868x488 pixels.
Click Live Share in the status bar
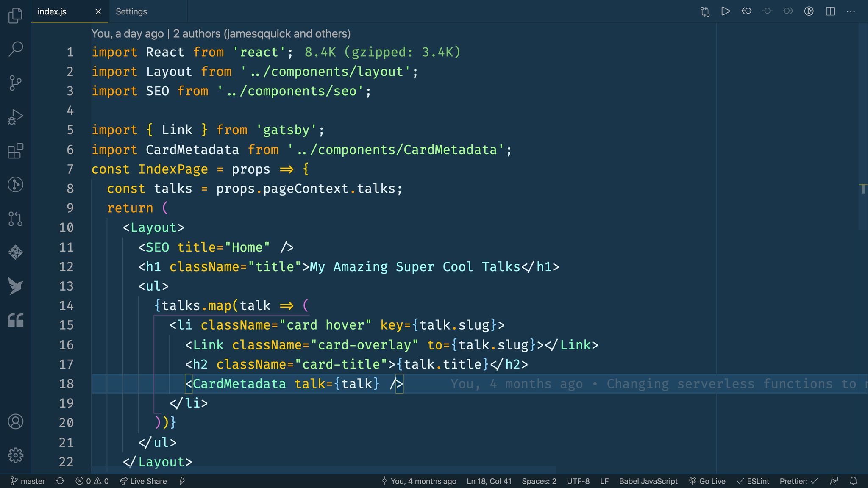(x=143, y=481)
